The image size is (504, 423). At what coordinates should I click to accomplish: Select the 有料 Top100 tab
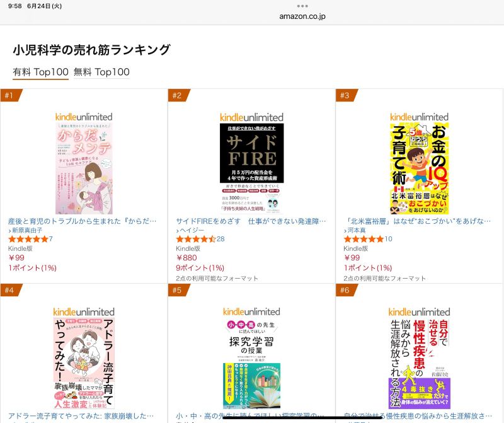[40, 72]
